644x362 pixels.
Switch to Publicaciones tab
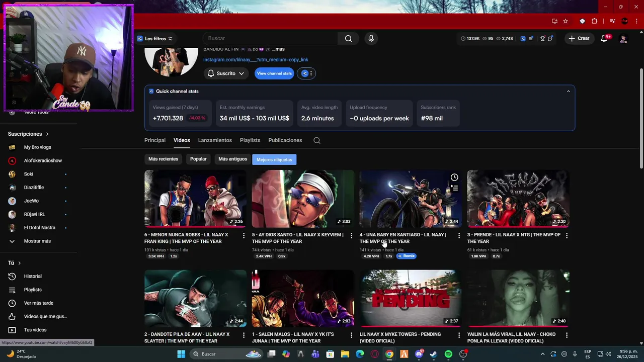click(x=285, y=140)
